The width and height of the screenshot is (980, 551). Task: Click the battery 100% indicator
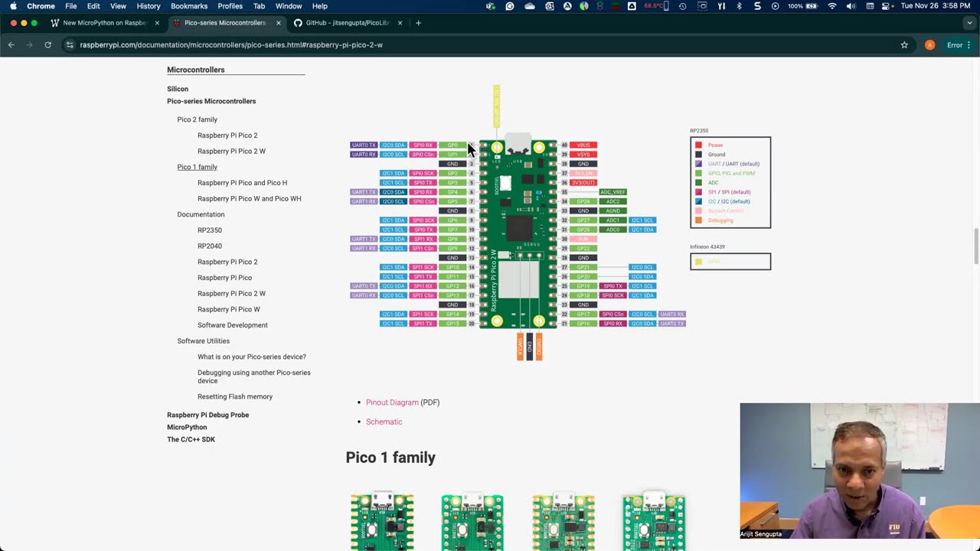click(x=804, y=6)
